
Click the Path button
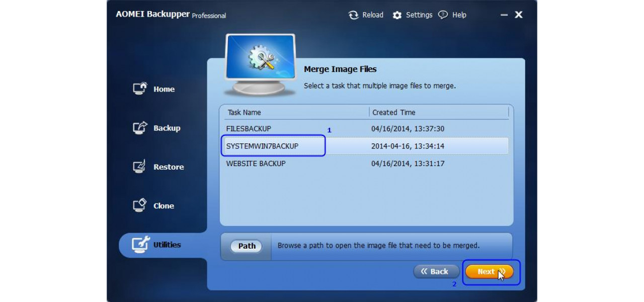point(247,246)
